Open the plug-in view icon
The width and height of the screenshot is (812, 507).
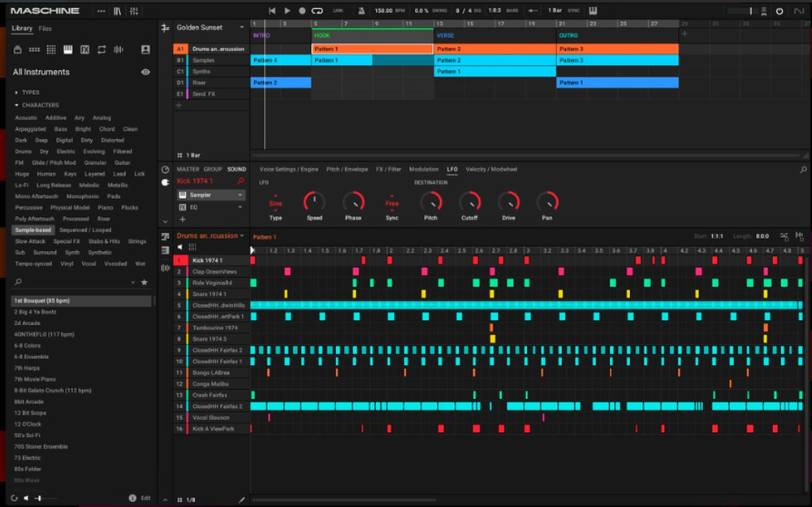(x=165, y=183)
